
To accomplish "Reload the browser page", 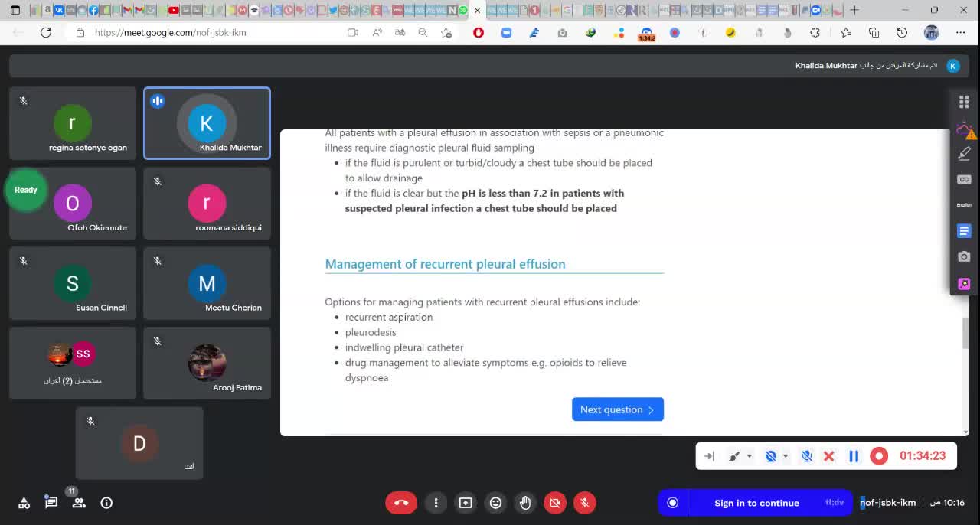I will tap(46, 32).
